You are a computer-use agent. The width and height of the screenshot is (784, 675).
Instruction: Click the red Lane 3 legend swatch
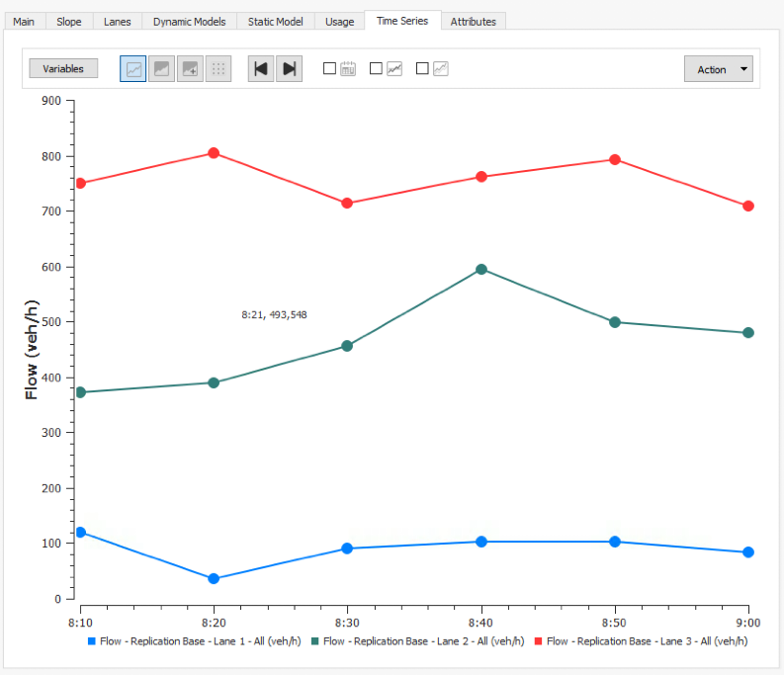[x=537, y=641]
